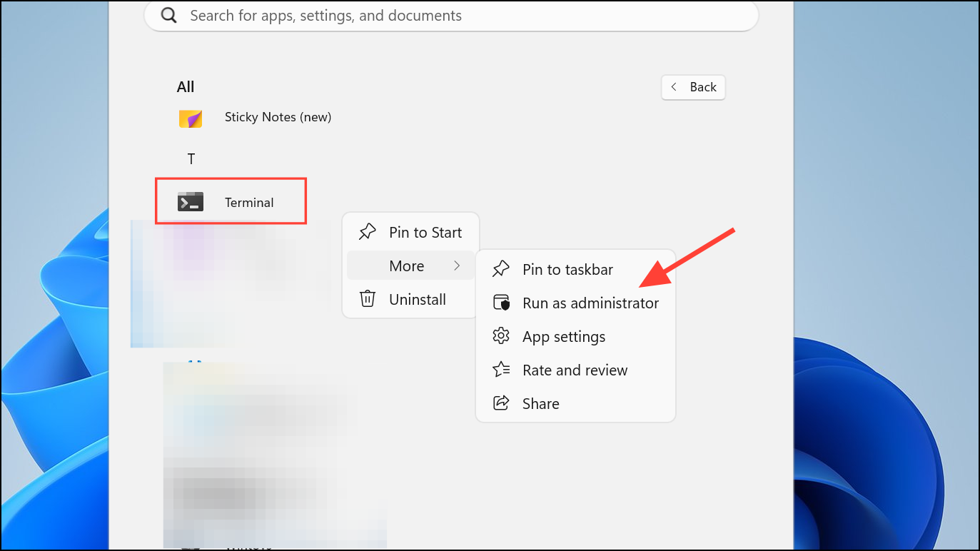
Task: Click the magnifying glass search icon
Action: (168, 15)
